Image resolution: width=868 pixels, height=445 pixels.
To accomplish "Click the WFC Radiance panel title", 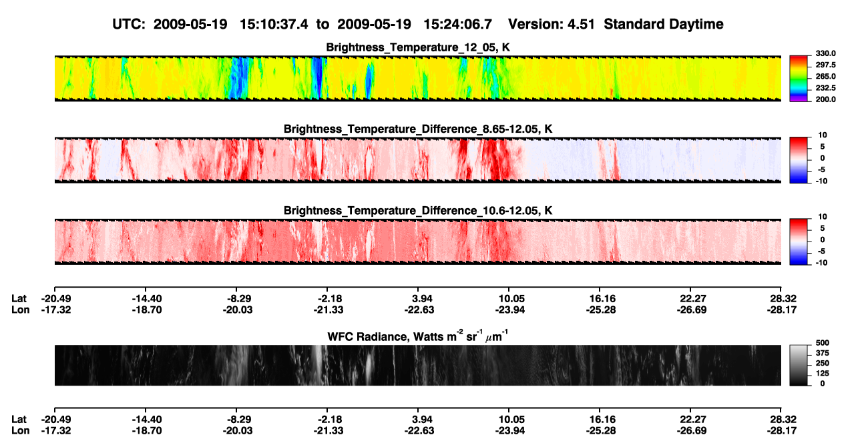I will tap(418, 336).
